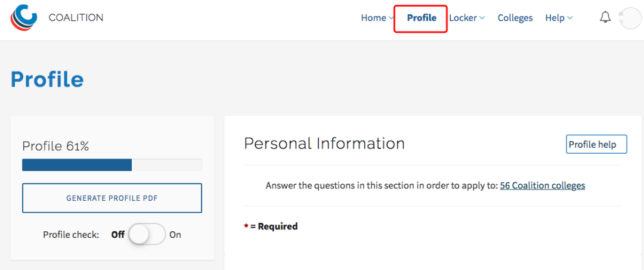Viewport: 644px width, 270px height.
Task: Click the Personal Information heading
Action: tap(324, 143)
